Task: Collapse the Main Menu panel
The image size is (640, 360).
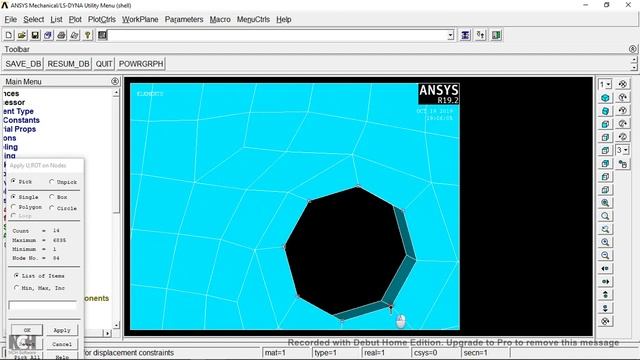Action: pyautogui.click(x=115, y=82)
